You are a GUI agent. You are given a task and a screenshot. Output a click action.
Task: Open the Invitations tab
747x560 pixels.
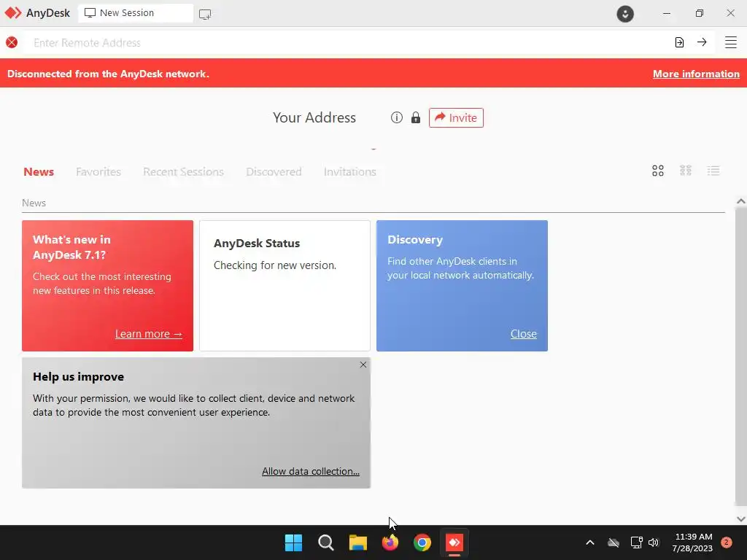[x=349, y=172]
